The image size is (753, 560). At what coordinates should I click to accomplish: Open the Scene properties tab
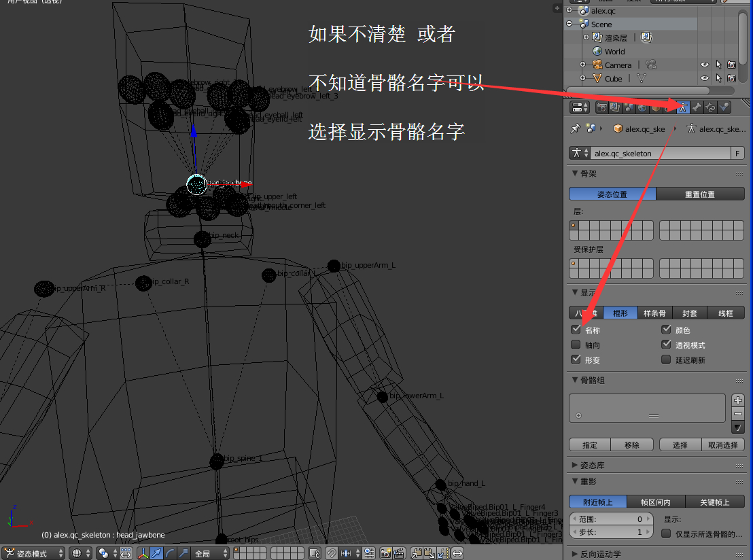(629, 107)
